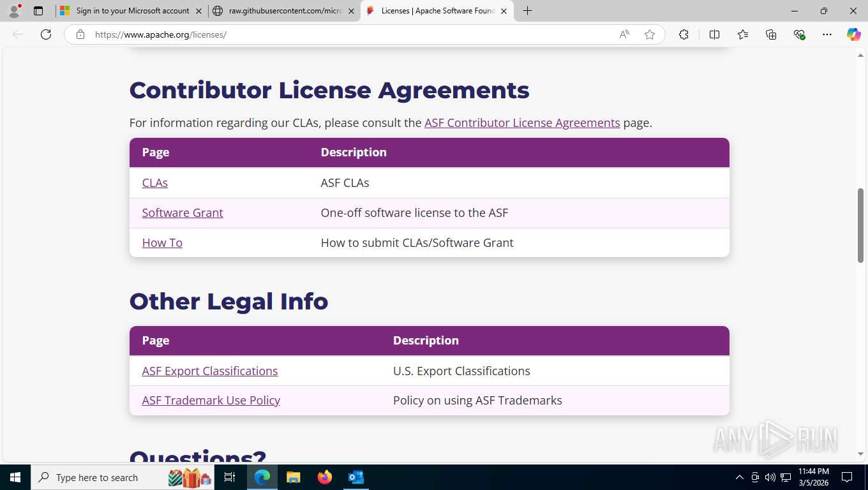The height and width of the screenshot is (490, 868).
Task: Open the Favorites list icon
Action: coord(743,34)
